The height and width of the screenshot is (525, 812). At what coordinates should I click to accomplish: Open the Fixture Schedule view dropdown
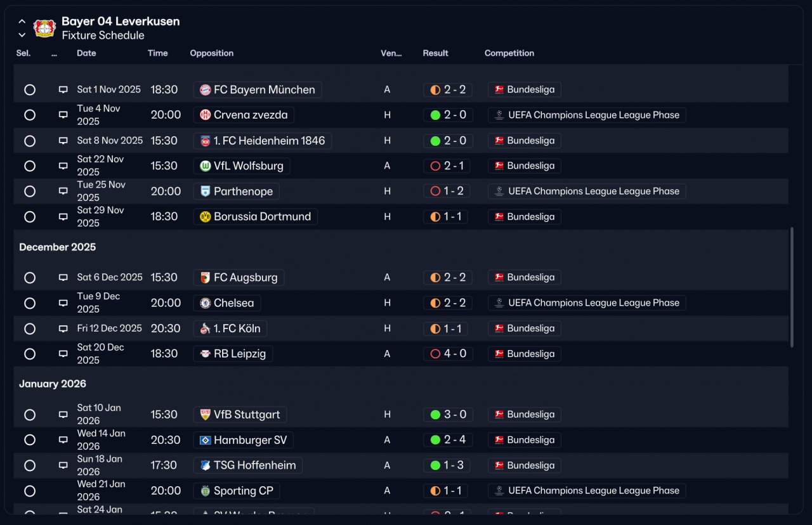103,36
